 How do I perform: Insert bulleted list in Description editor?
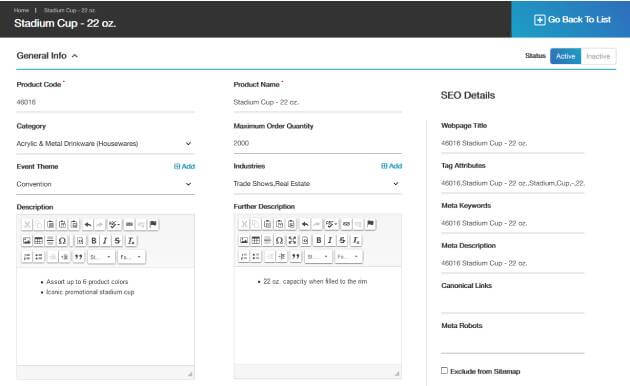(39, 257)
